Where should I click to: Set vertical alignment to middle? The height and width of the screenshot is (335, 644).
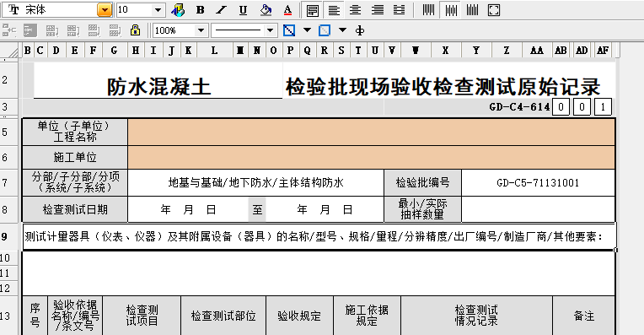451,10
